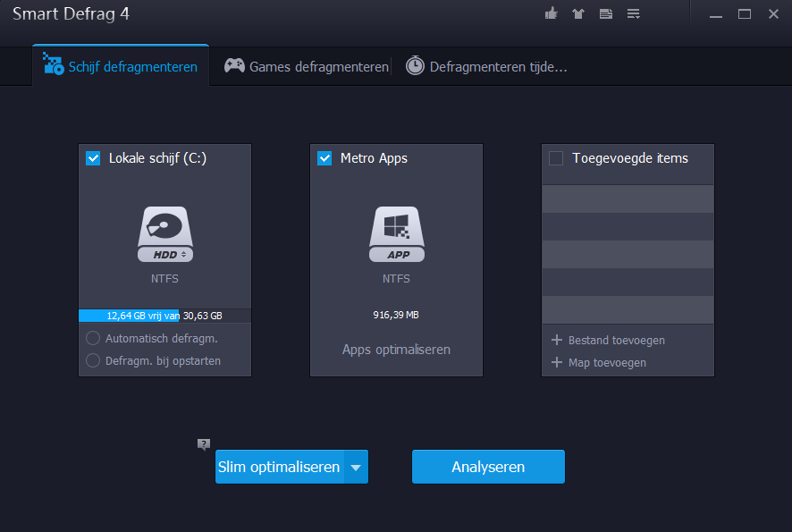Uncheck the Metro Apps checkbox
This screenshot has width=792, height=532.
(324, 158)
